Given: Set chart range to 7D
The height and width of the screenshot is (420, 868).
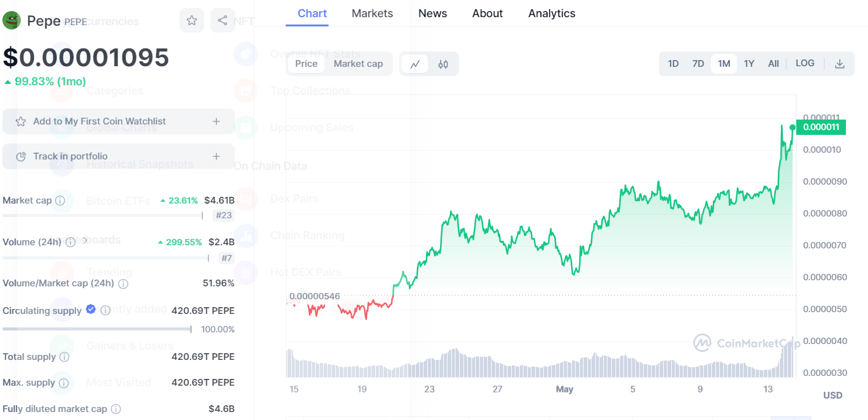Looking at the screenshot, I should click(x=698, y=64).
